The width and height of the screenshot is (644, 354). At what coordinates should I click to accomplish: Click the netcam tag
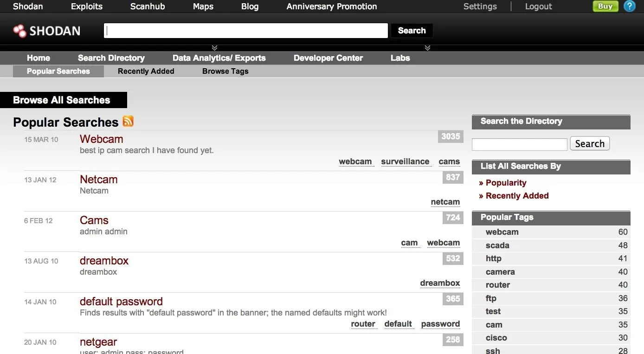pyautogui.click(x=445, y=202)
